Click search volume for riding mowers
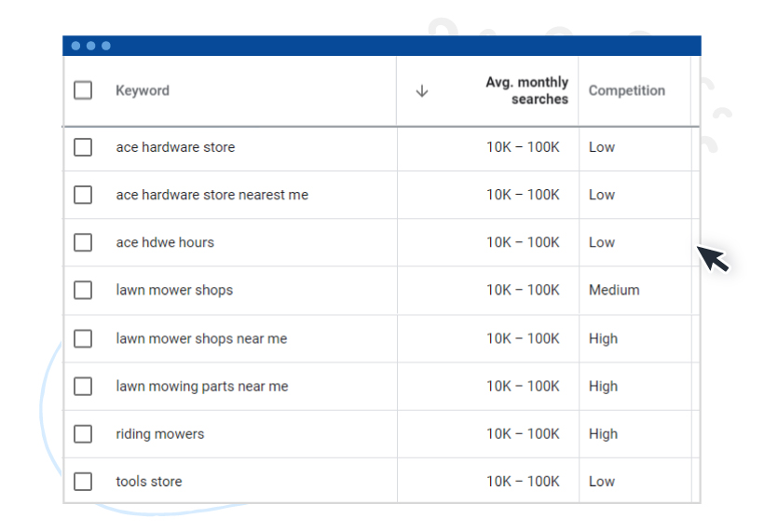This screenshot has width=764, height=532. pyautogui.click(x=523, y=433)
